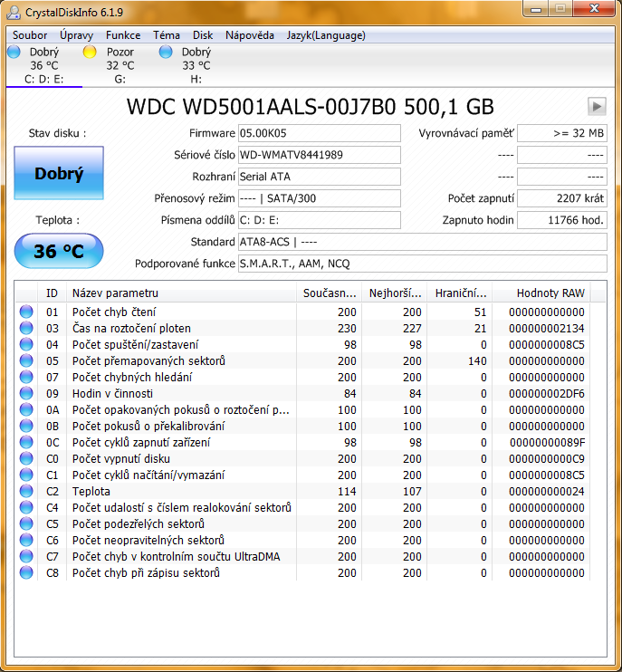Click the Vyrovnávací paměť value >= 32 MB
622x672 pixels.
pos(562,133)
